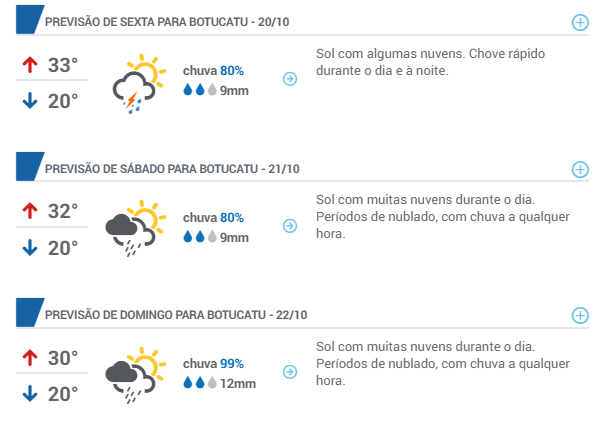Open the Previsão de Sábado para Botucatu header
The height and width of the screenshot is (433, 602).
[172, 169]
